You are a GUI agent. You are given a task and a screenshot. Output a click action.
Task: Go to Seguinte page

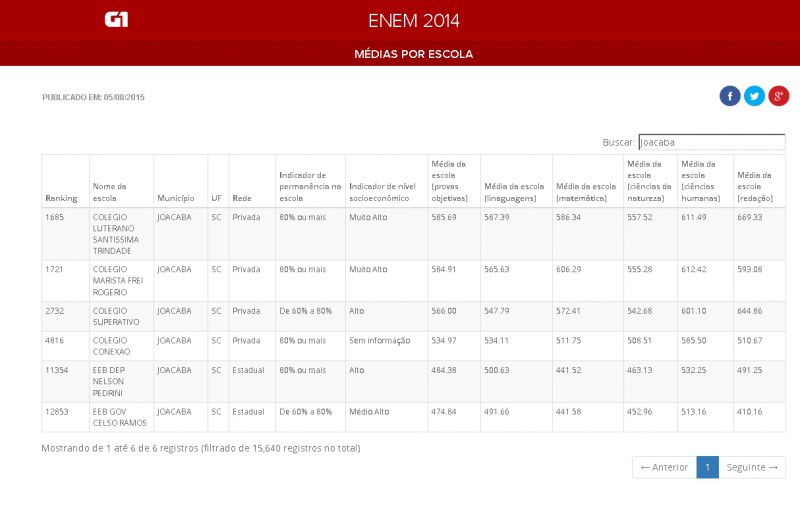(752, 467)
